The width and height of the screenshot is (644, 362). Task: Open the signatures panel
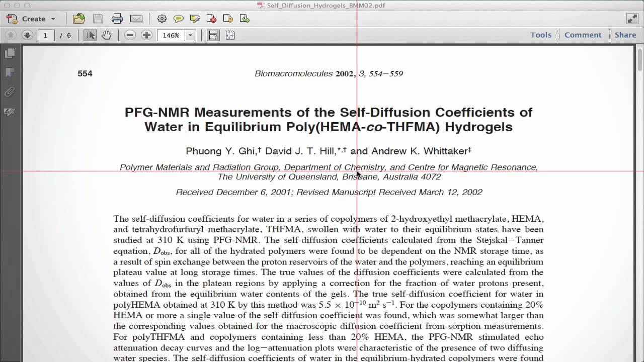(9, 112)
